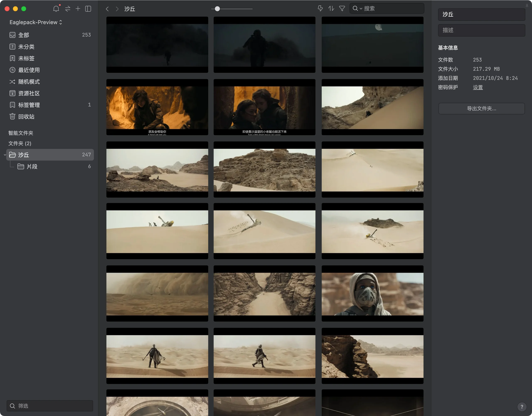Image resolution: width=532 pixels, height=416 pixels.
Task: Open 随机模式 in the sidebar
Action: tap(29, 82)
